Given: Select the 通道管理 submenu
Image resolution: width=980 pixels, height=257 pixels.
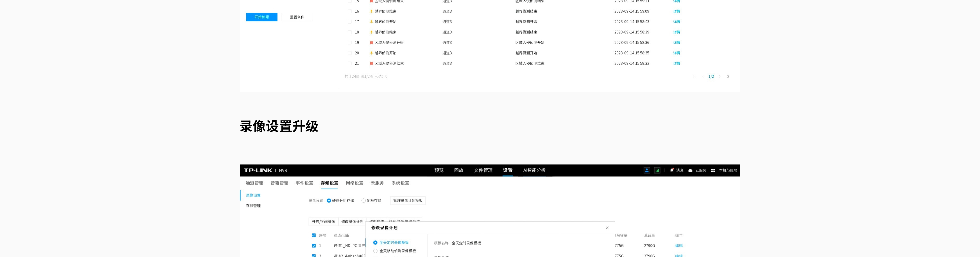Looking at the screenshot, I should click(x=254, y=183).
